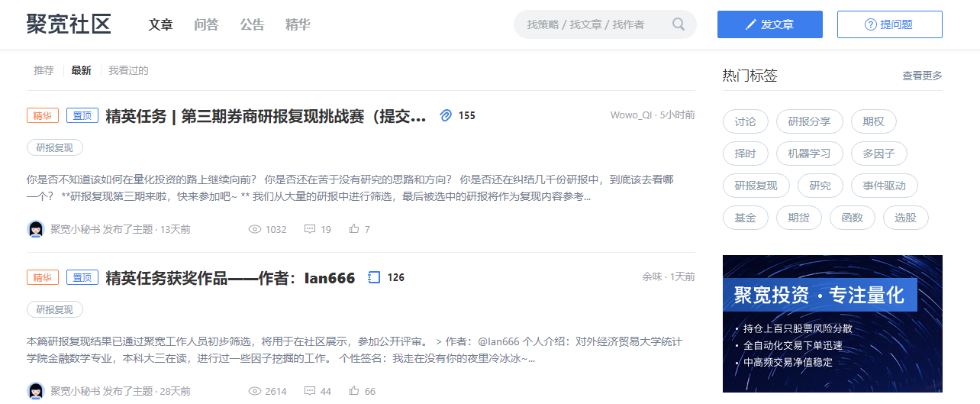This screenshot has height=404, width=980.
Task: Open the 问答 navigation tab
Action: pos(206,24)
